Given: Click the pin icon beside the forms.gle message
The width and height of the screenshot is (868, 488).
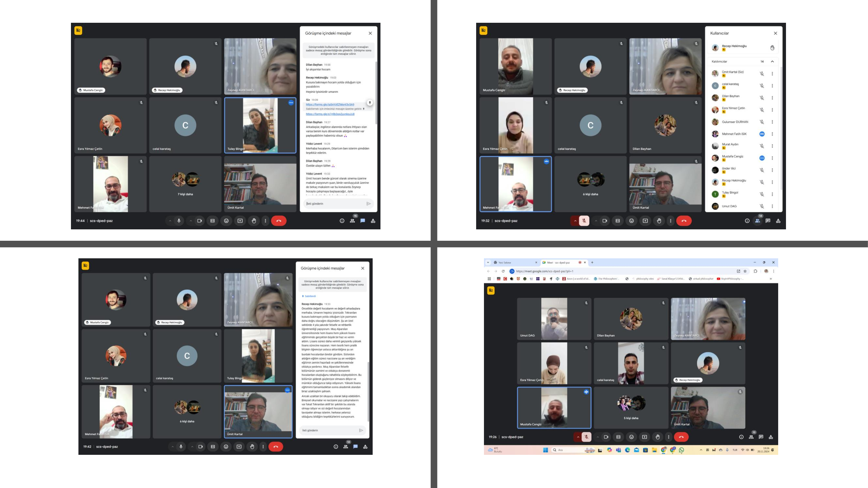Looking at the screenshot, I should pos(370,103).
